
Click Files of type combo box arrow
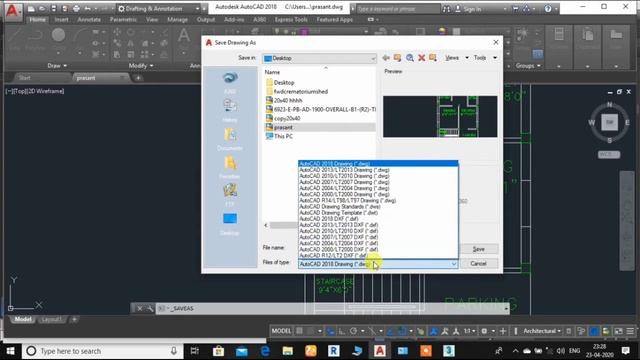453,264
